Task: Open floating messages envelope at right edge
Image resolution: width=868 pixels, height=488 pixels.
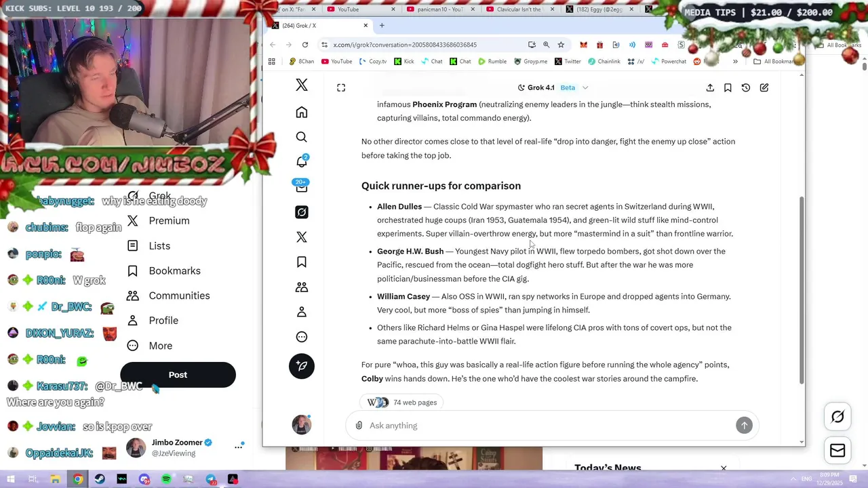Action: click(x=837, y=450)
